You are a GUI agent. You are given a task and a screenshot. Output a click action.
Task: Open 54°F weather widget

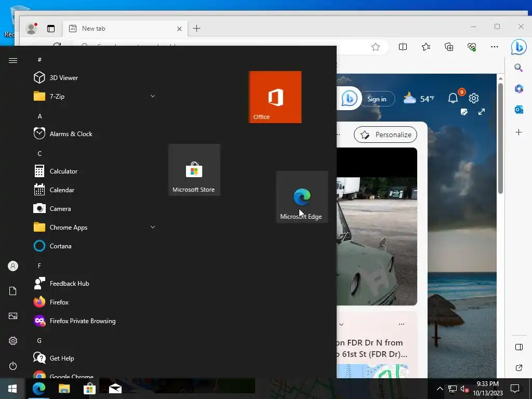tap(419, 98)
